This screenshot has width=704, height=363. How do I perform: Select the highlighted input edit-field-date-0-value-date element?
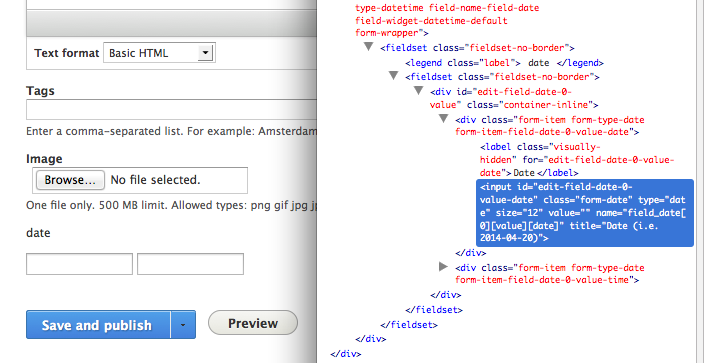(x=585, y=213)
